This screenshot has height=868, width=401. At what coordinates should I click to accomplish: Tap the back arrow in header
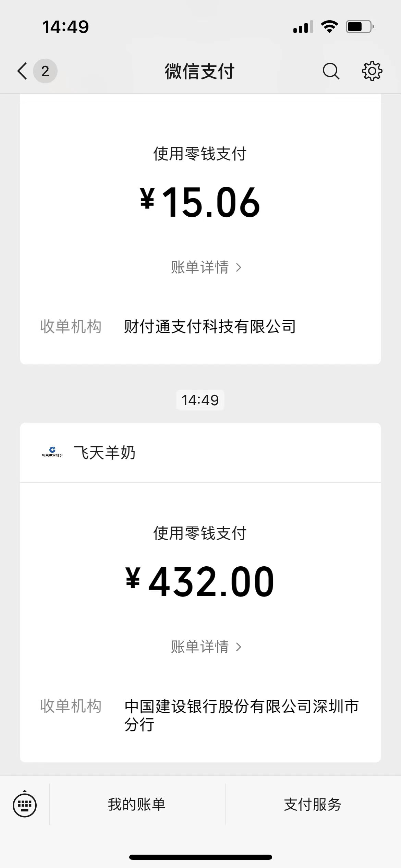(22, 71)
